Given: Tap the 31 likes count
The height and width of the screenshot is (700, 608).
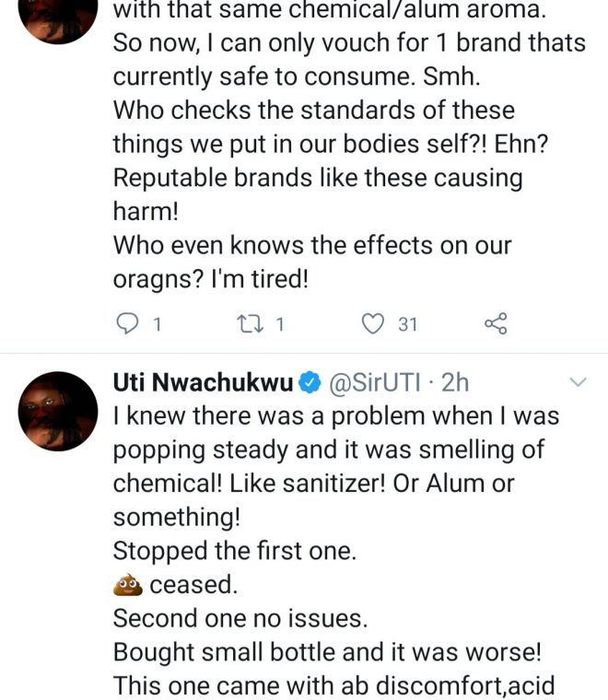Looking at the screenshot, I should click(407, 324).
